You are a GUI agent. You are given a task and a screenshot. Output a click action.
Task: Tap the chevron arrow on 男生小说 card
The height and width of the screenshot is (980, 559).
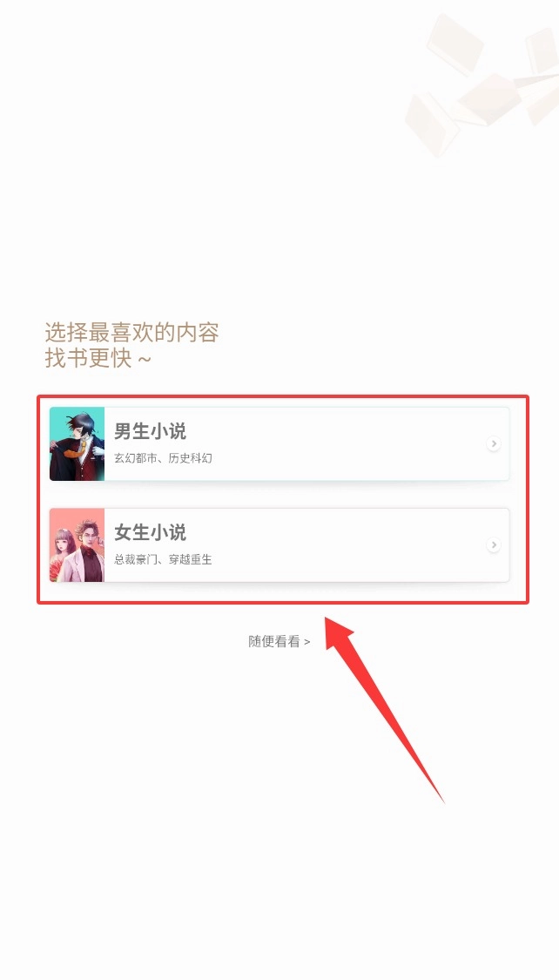click(494, 443)
